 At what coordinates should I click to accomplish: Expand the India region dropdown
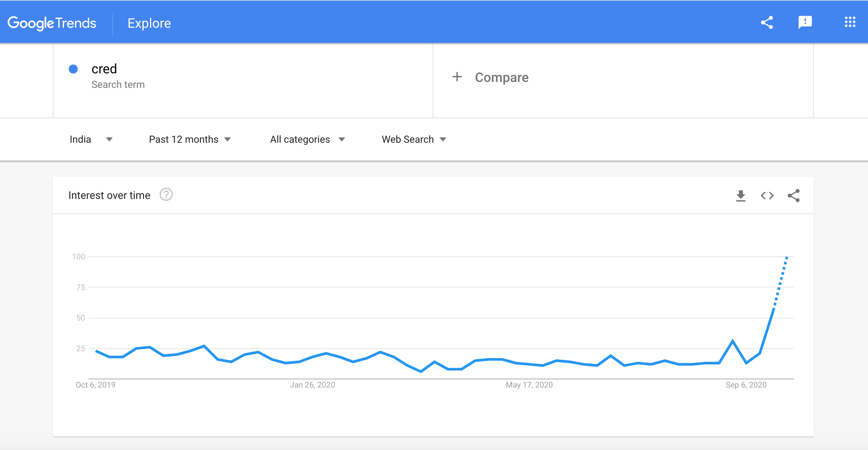pos(91,139)
